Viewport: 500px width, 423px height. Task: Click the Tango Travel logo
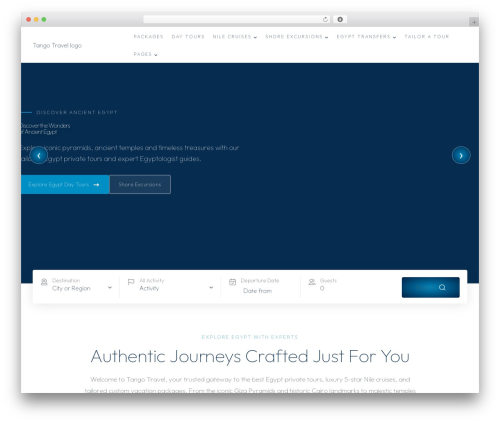[57, 45]
